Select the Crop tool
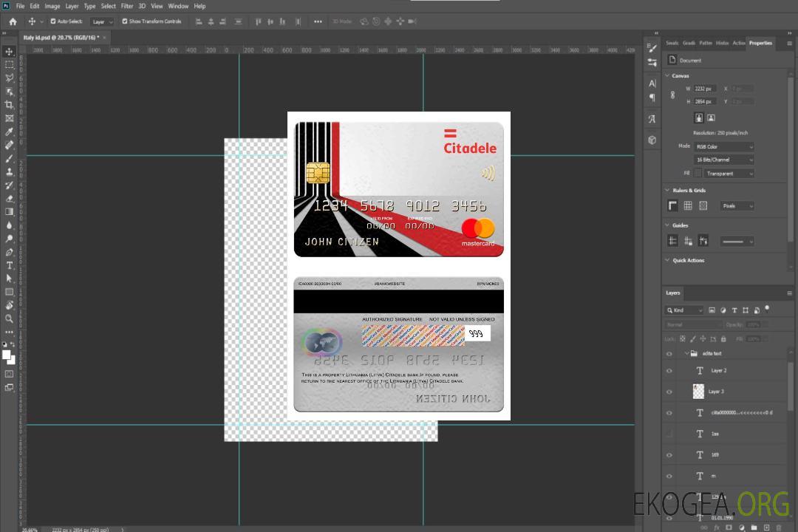This screenshot has height=532, width=798. pyautogui.click(x=9, y=105)
